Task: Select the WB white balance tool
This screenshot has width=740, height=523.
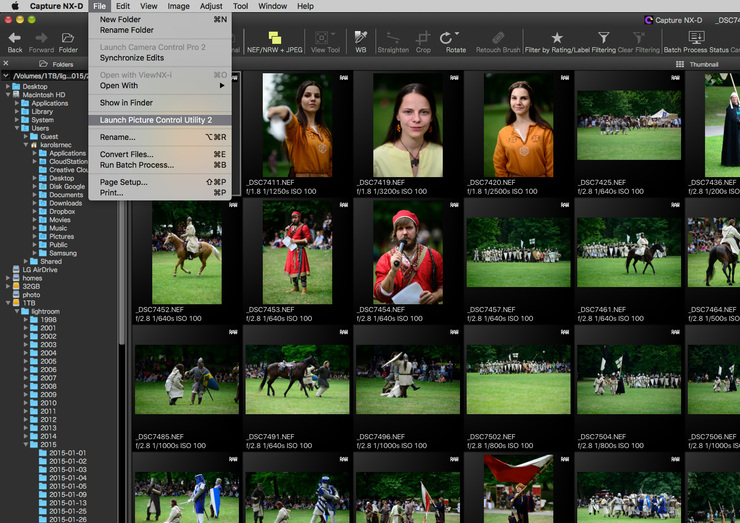Action: click(361, 38)
